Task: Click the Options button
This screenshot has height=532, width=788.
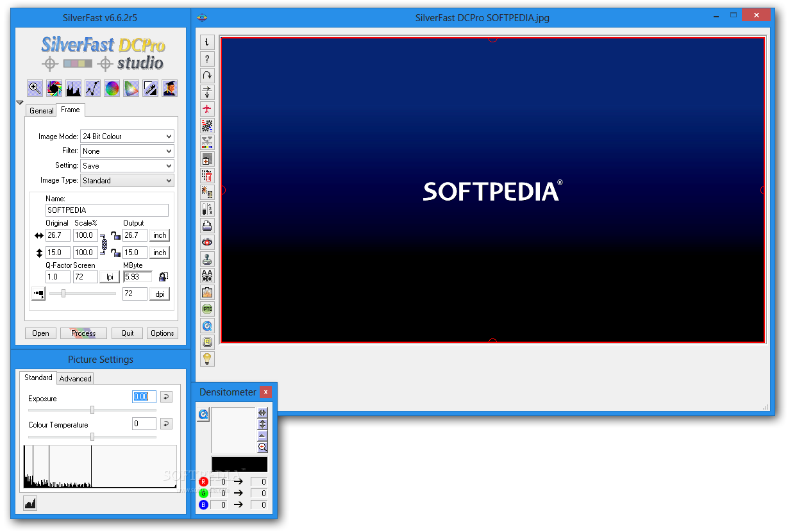Action: pyautogui.click(x=162, y=333)
